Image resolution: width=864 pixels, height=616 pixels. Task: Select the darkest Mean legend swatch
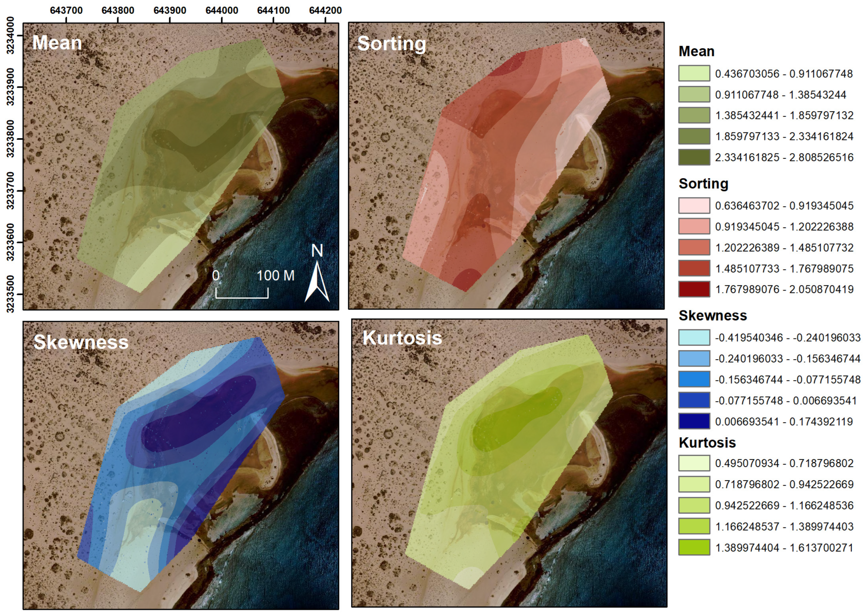point(694,157)
